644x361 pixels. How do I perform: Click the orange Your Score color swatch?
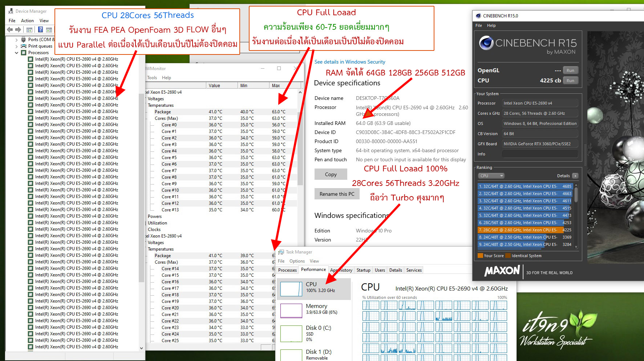click(x=480, y=256)
